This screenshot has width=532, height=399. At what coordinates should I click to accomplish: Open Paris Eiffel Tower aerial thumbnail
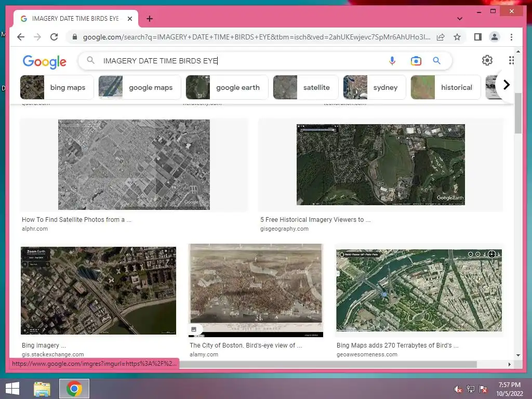(419, 290)
